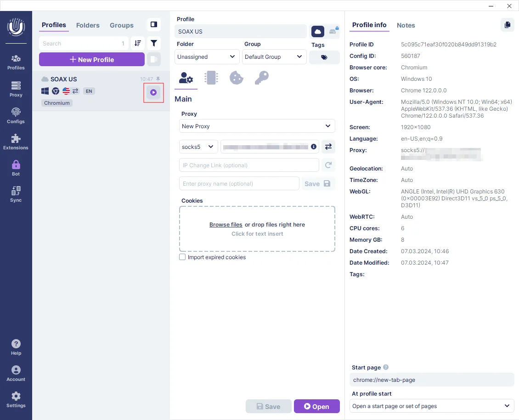The height and width of the screenshot is (420, 519).
Task: Open the Proxy section in sidebar
Action: click(x=16, y=89)
